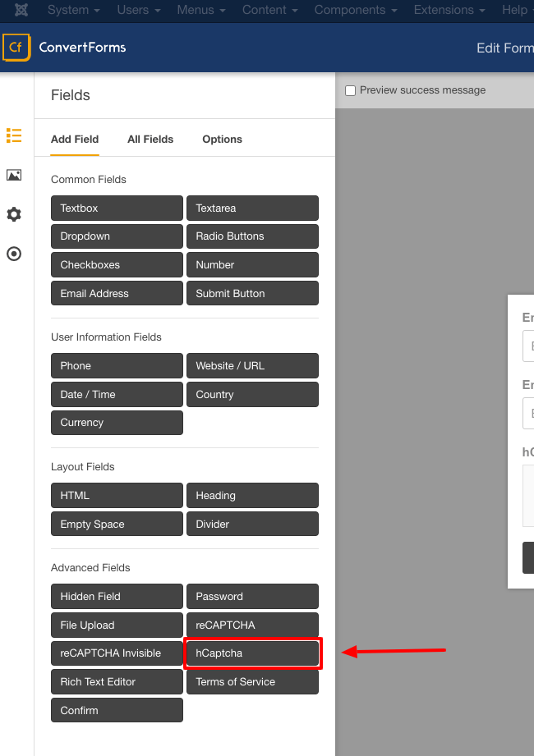
Task: Add an Empty Space field
Action: (117, 524)
